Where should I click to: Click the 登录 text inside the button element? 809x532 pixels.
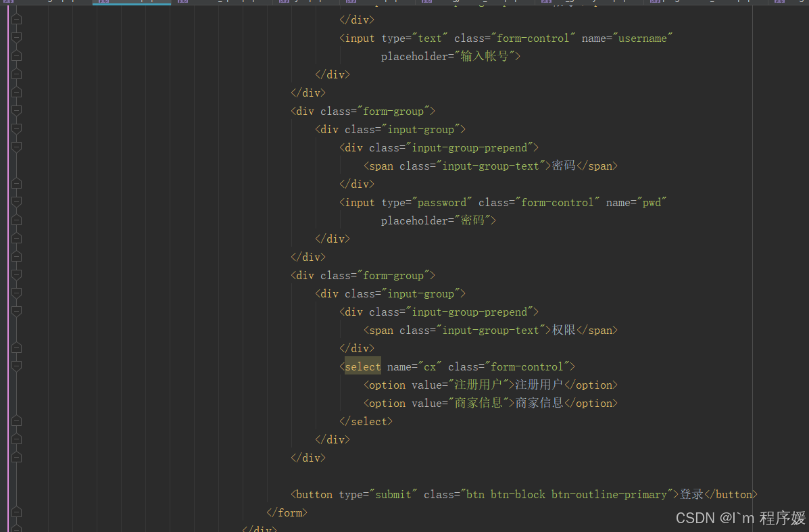pyautogui.click(x=692, y=494)
